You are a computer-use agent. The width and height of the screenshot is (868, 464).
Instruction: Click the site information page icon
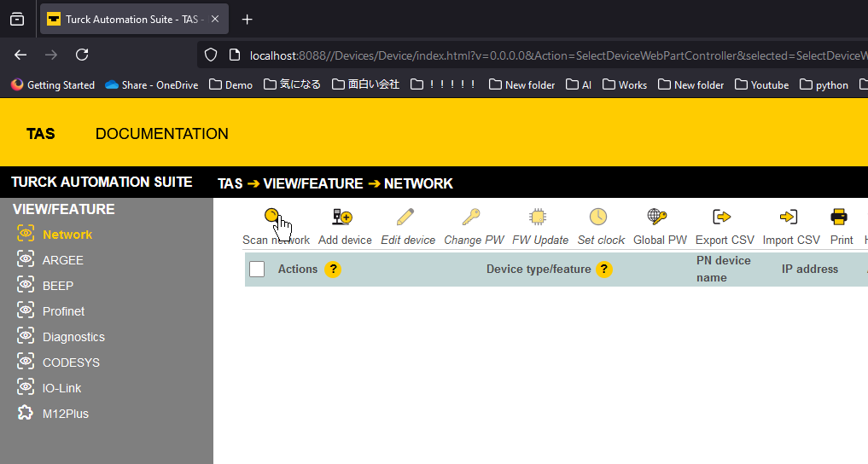point(235,55)
